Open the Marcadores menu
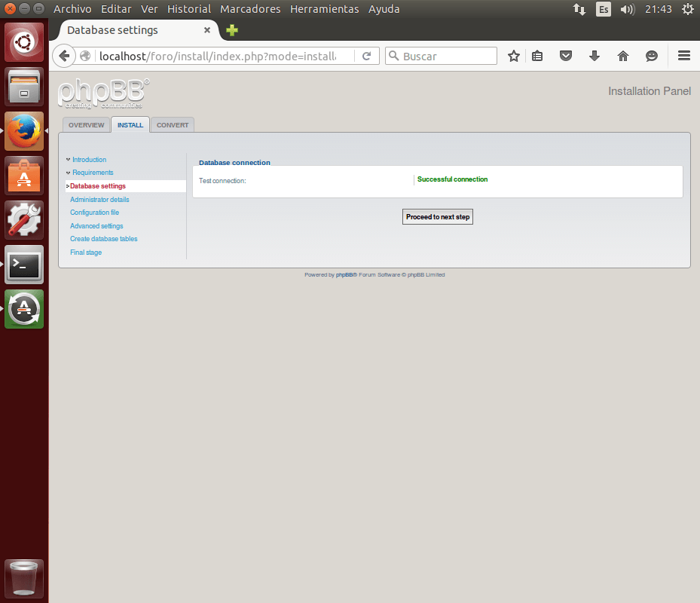 click(250, 9)
